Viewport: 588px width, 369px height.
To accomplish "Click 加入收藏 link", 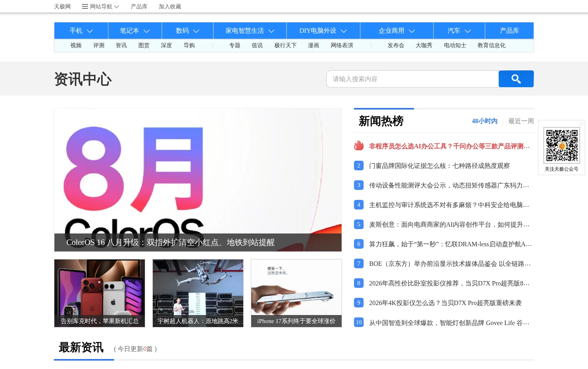I will pos(170,6).
